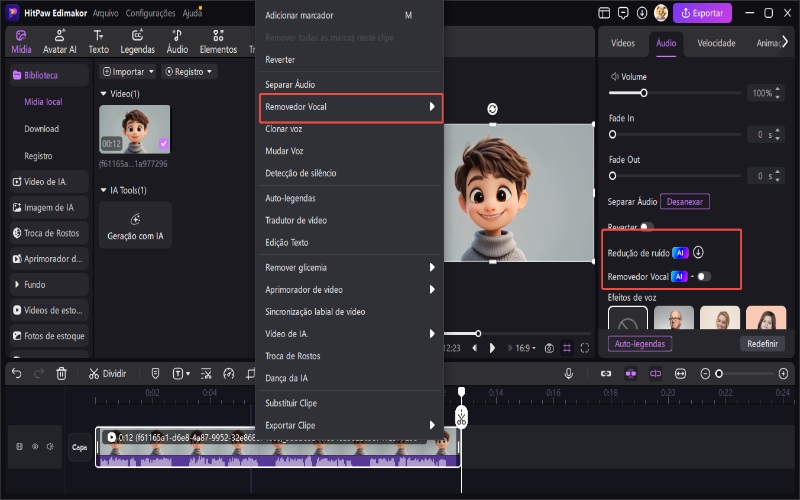Open the Importar dropdown
Screen dimensions: 800x500
[x=128, y=72]
